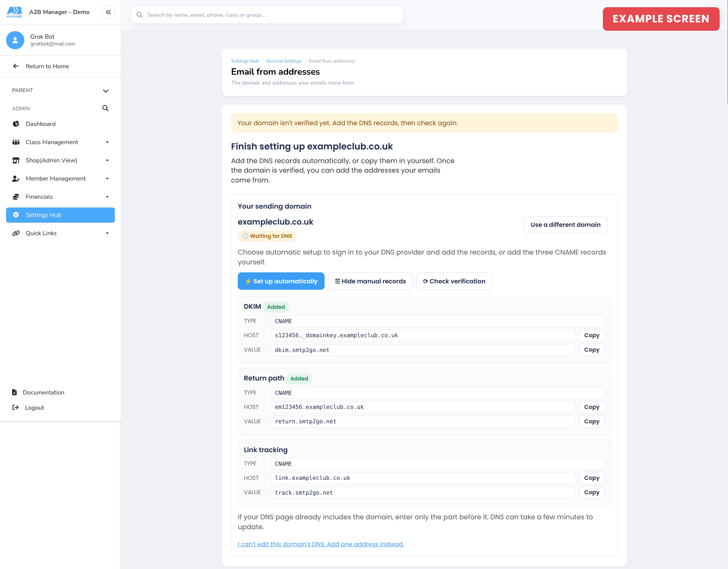The height and width of the screenshot is (569, 728).
Task: Click Use a different domain button
Action: pos(565,225)
